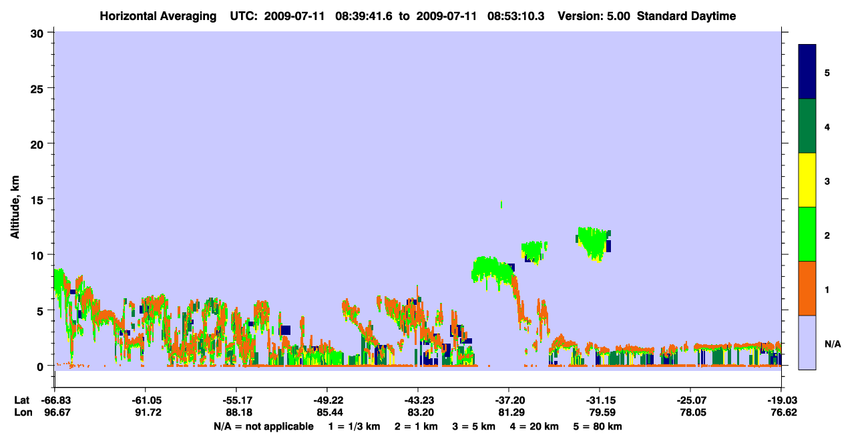Click latitude value '-25.07'

tap(690, 400)
